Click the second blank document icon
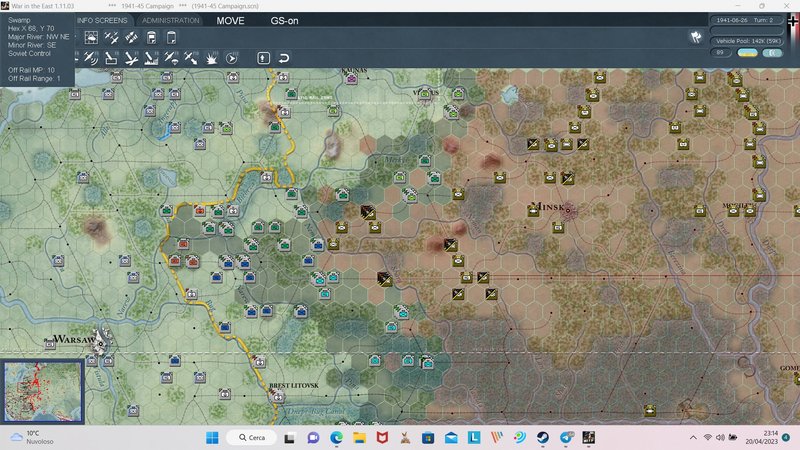Screen dimensions: 800x450 coord(171,38)
